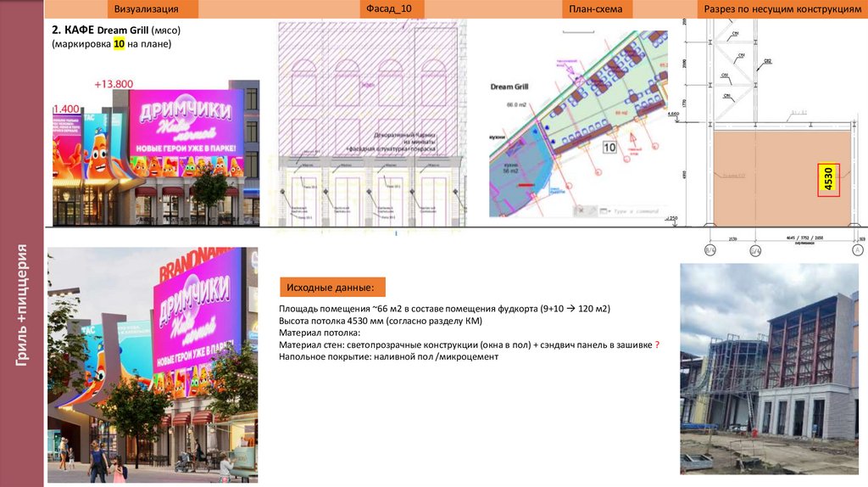Screen dimensions: 868x487
Task: Click the line 'Напольное покрытие: наливной пол'
Action: pyautogui.click(x=388, y=357)
